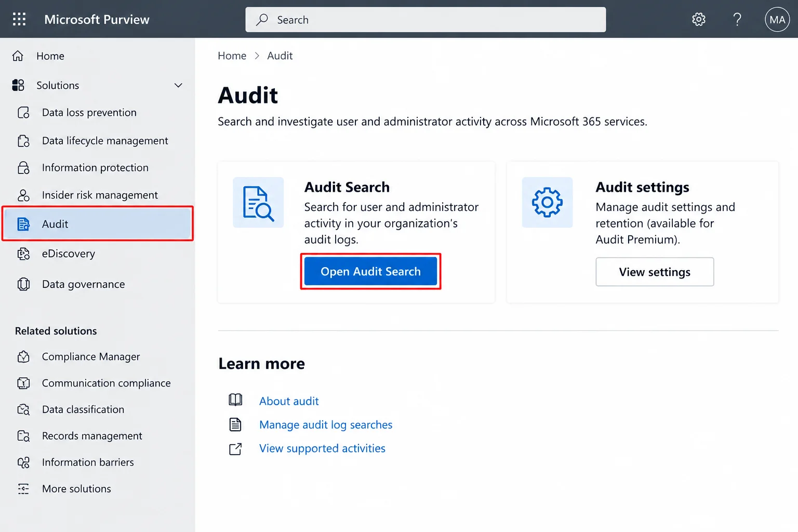The image size is (798, 532).
Task: Open Manage audit log searches link
Action: [326, 425]
